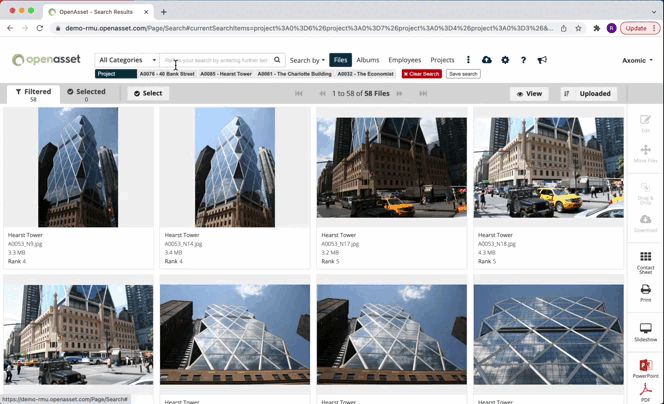The width and height of the screenshot is (664, 404).
Task: Click the Project keyword label
Action: click(x=116, y=74)
